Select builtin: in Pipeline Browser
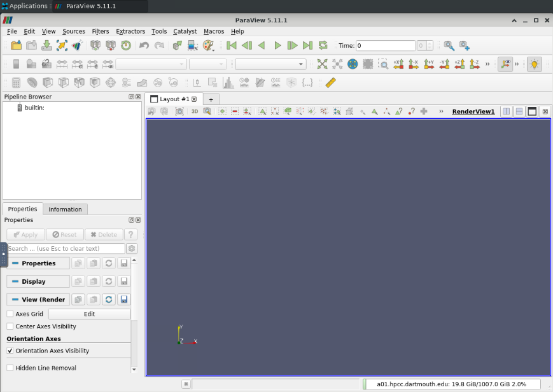 pyautogui.click(x=34, y=108)
